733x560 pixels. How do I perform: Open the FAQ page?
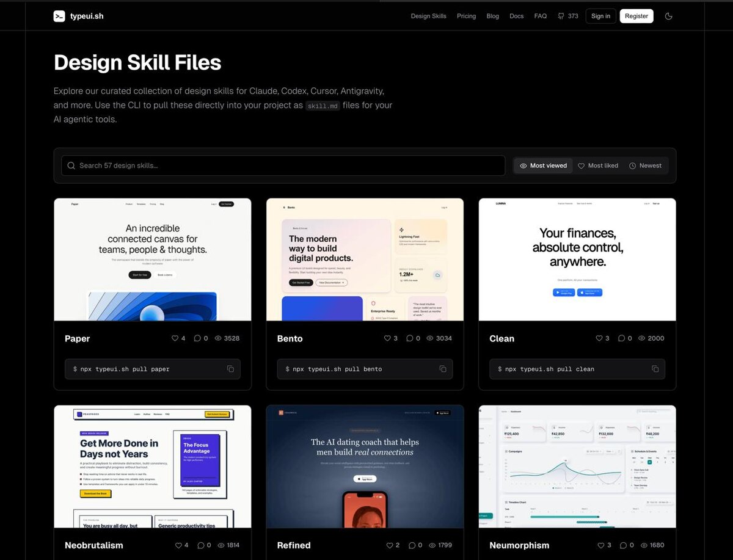[540, 16]
